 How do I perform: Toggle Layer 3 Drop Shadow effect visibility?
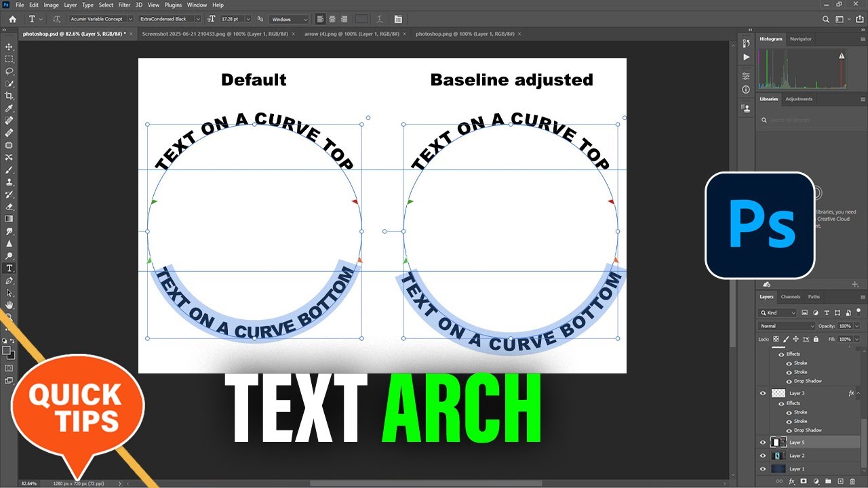coord(789,430)
